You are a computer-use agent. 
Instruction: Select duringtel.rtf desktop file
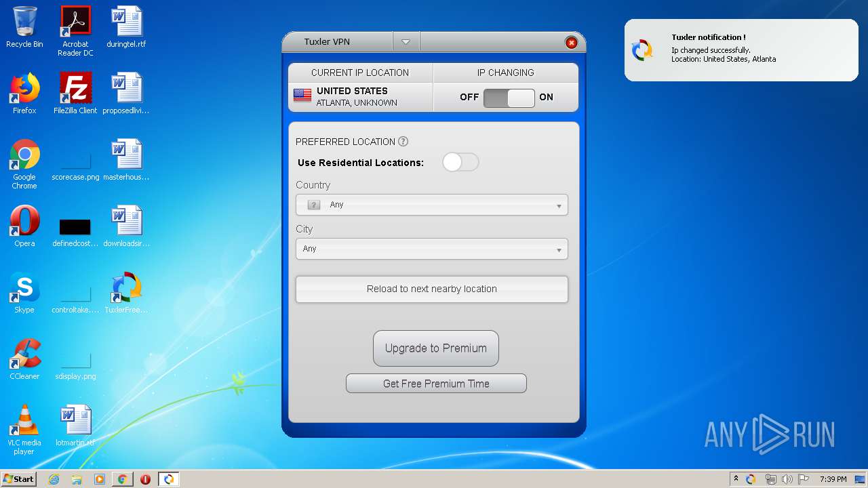click(126, 28)
